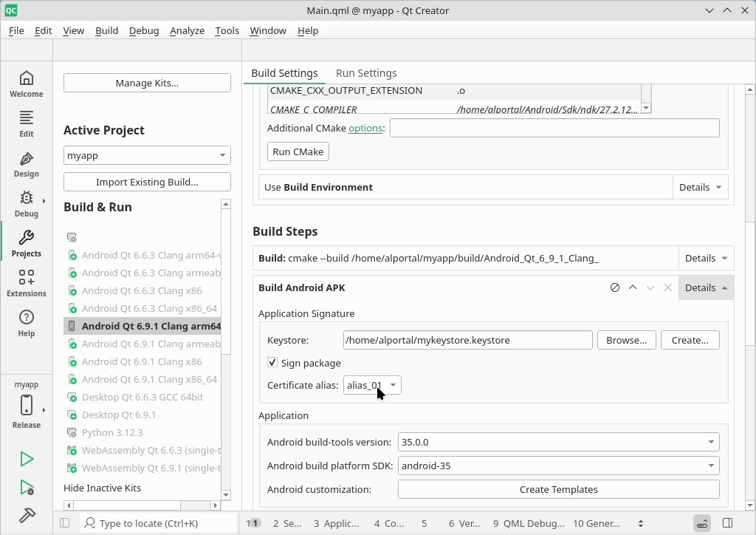The image size is (756, 535).
Task: Toggle the Sign package checkbox
Action: click(272, 362)
